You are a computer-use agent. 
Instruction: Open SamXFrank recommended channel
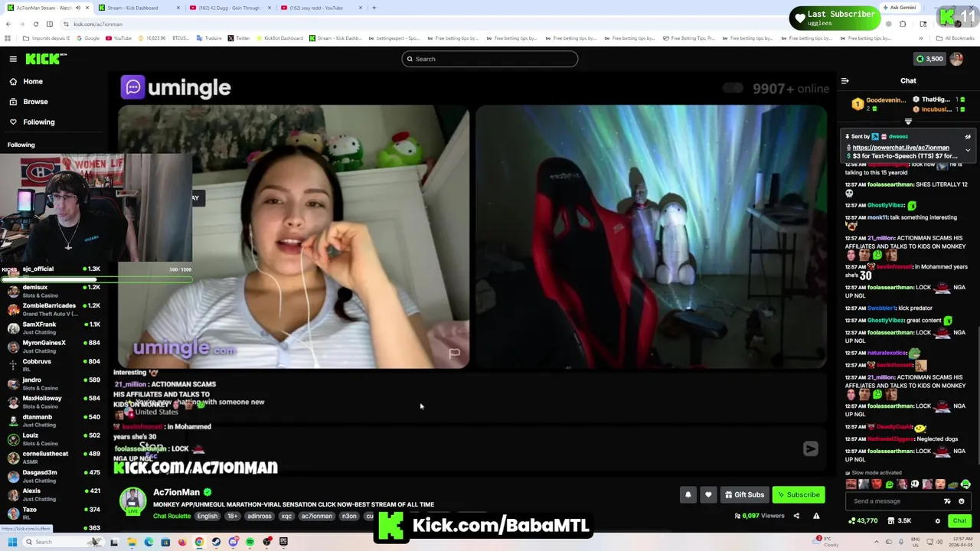[x=53, y=328]
